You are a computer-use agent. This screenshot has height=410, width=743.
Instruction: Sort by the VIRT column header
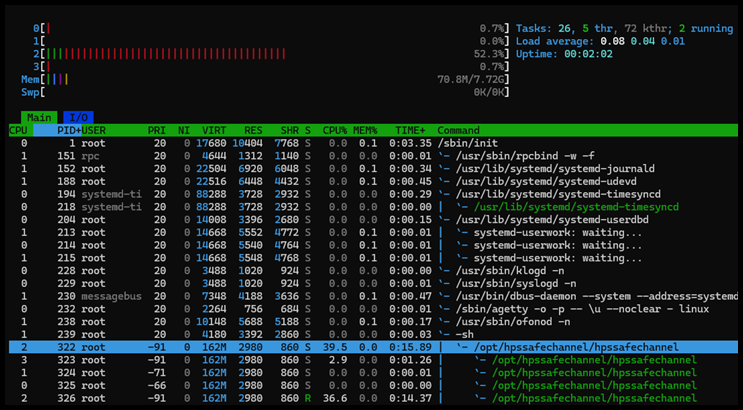click(214, 130)
